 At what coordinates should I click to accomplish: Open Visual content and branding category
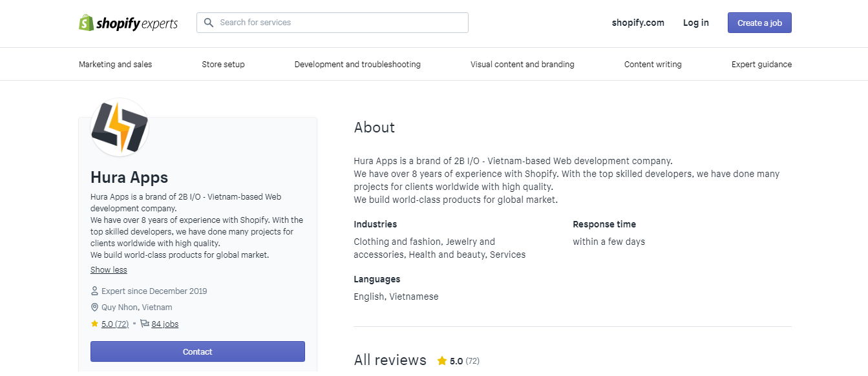522,65
